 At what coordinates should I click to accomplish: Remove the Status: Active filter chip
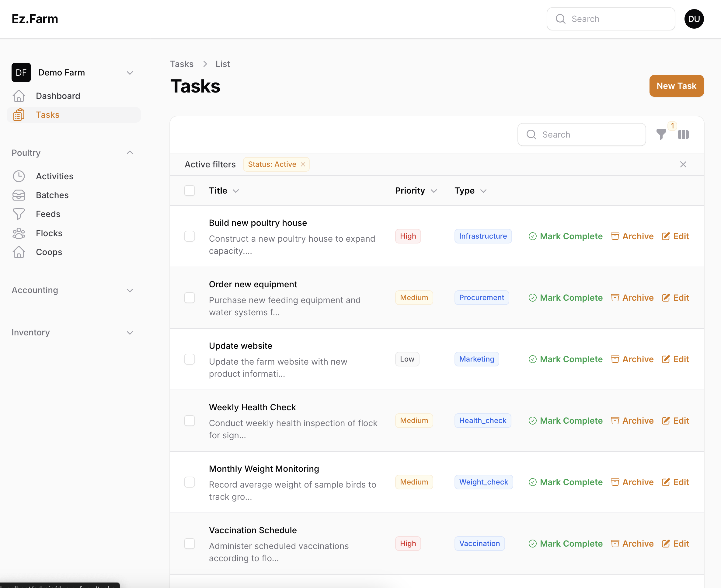[x=303, y=164]
